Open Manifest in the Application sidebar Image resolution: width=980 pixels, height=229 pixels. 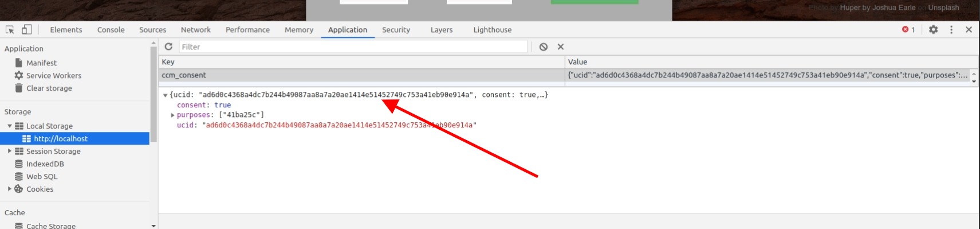[41, 63]
